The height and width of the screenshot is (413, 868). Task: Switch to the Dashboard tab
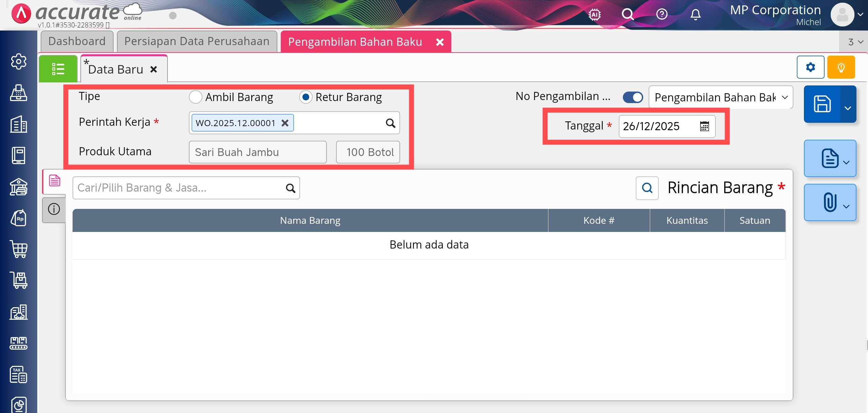77,41
